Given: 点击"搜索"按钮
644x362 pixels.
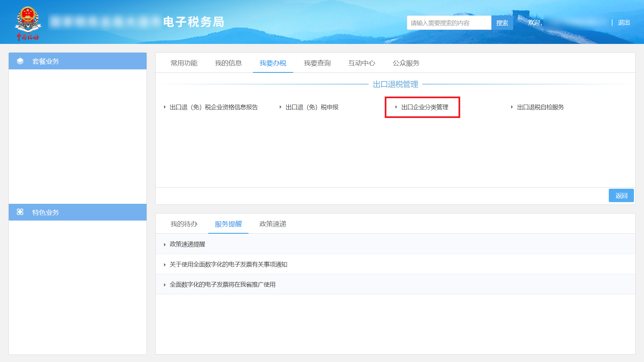Looking at the screenshot, I should pos(502,22).
